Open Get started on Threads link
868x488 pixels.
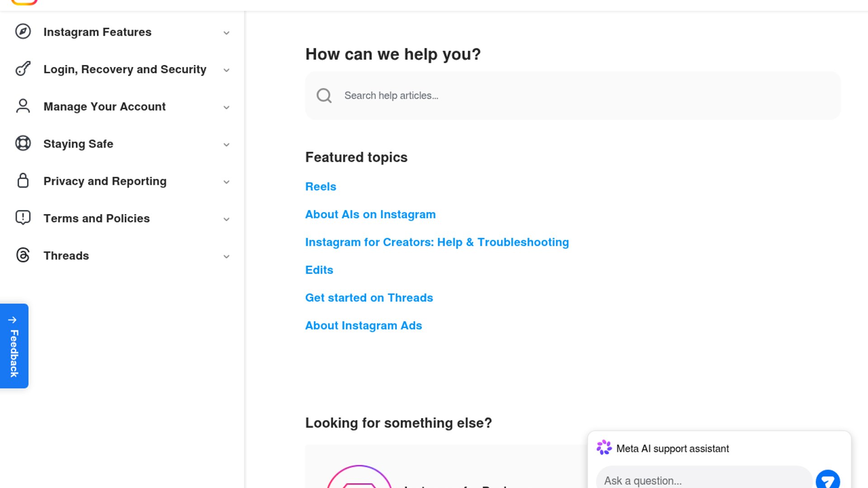[369, 298]
